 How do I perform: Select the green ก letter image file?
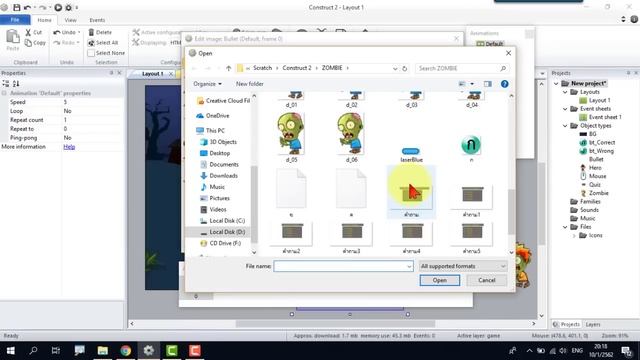(471, 148)
